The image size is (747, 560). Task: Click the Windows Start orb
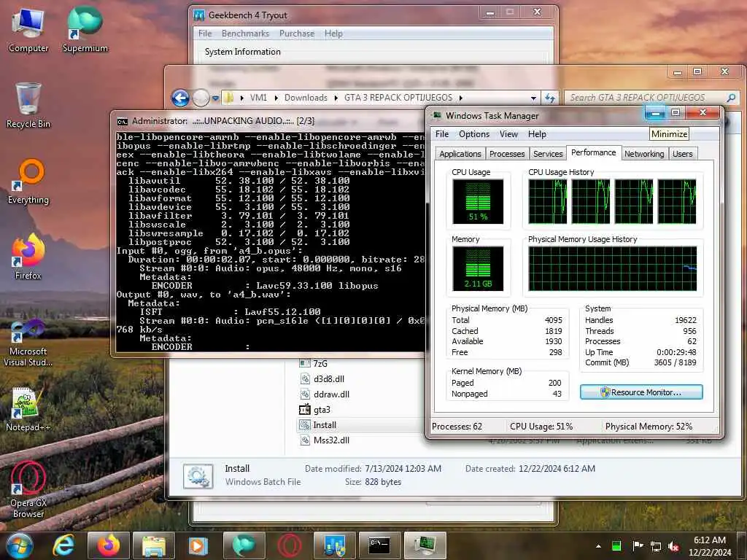click(x=19, y=545)
